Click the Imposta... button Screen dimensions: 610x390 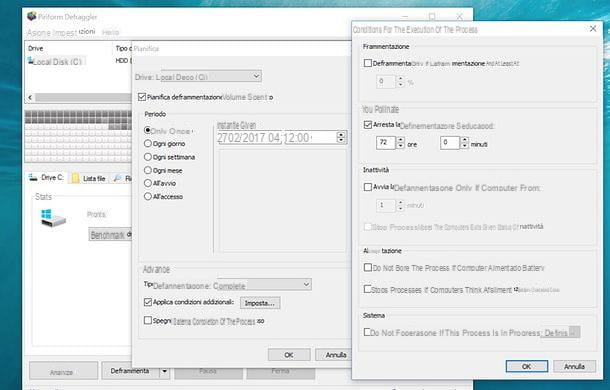[x=260, y=303]
